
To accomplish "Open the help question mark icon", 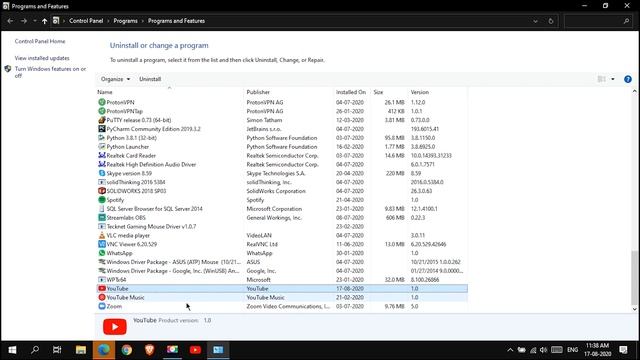I will coord(628,79).
